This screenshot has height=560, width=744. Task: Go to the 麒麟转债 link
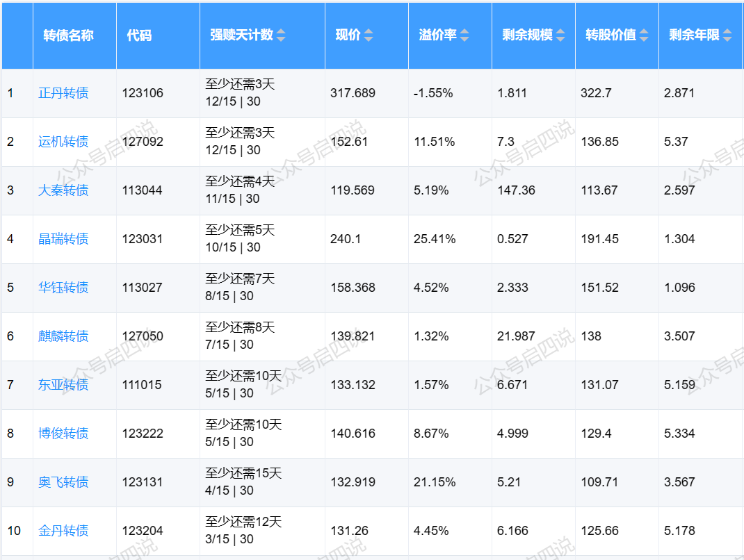click(x=63, y=336)
